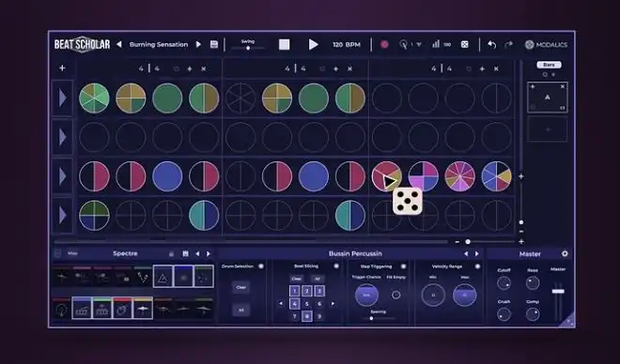620x364 pixels.
Task: Duplicate the second bar with its copy icon
Action: click(322, 68)
